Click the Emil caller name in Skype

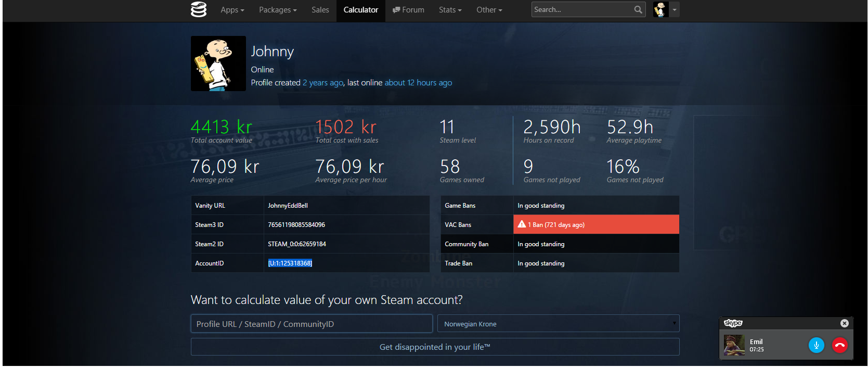point(756,341)
